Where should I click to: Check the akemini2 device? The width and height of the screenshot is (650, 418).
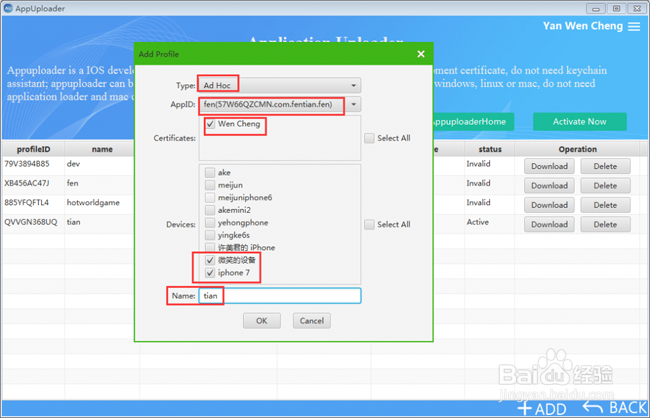(x=210, y=210)
